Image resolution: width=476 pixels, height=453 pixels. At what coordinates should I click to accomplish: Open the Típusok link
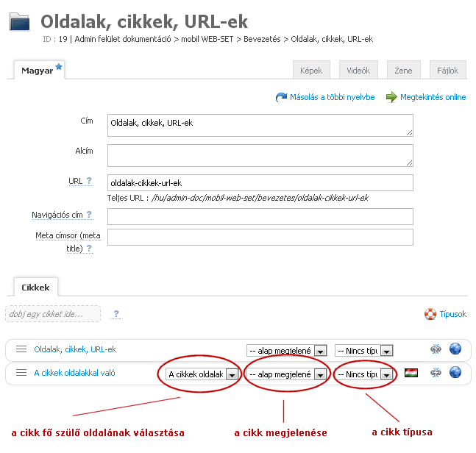coord(452,314)
